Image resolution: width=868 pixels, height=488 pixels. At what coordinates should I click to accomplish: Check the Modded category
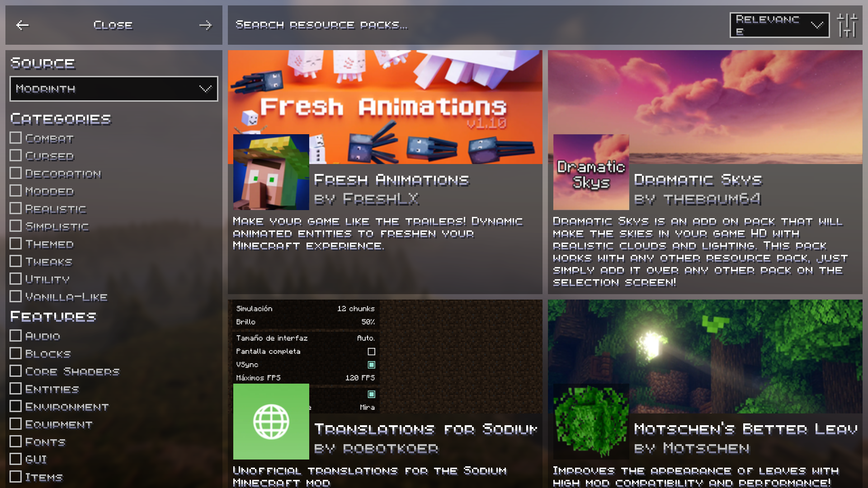[16, 191]
